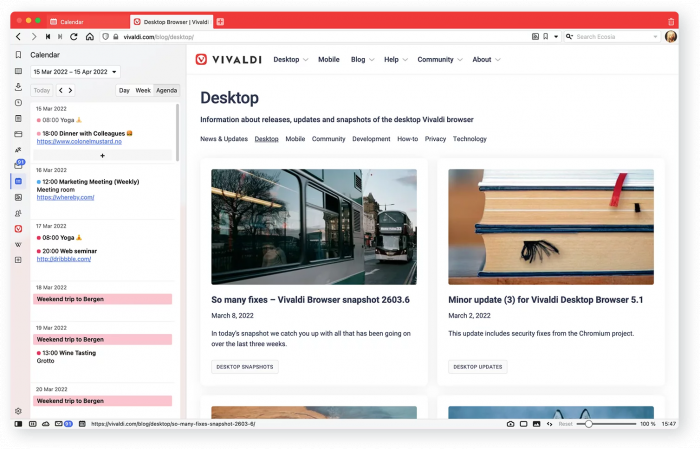Click the Today button in calendar
Image resolution: width=700 pixels, height=449 pixels.
click(x=42, y=90)
